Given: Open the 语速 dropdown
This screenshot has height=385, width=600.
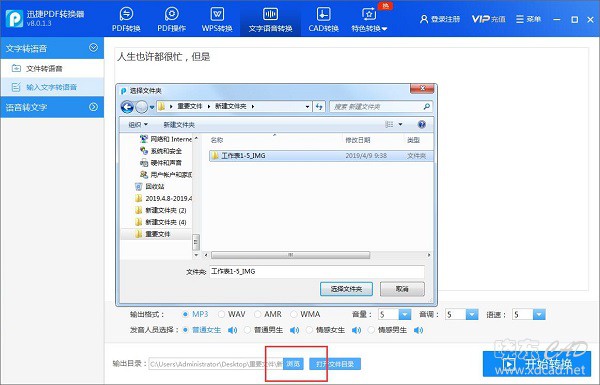Looking at the screenshot, I should pos(539,315).
